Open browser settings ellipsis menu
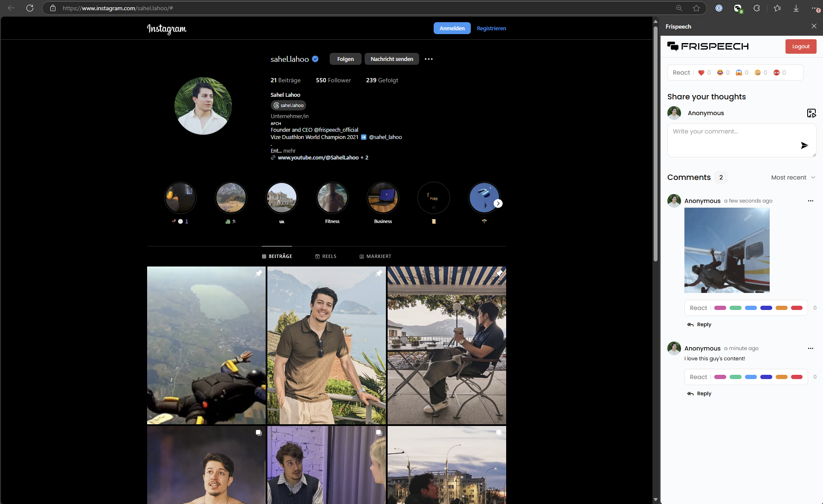823x504 pixels. pyautogui.click(x=815, y=8)
